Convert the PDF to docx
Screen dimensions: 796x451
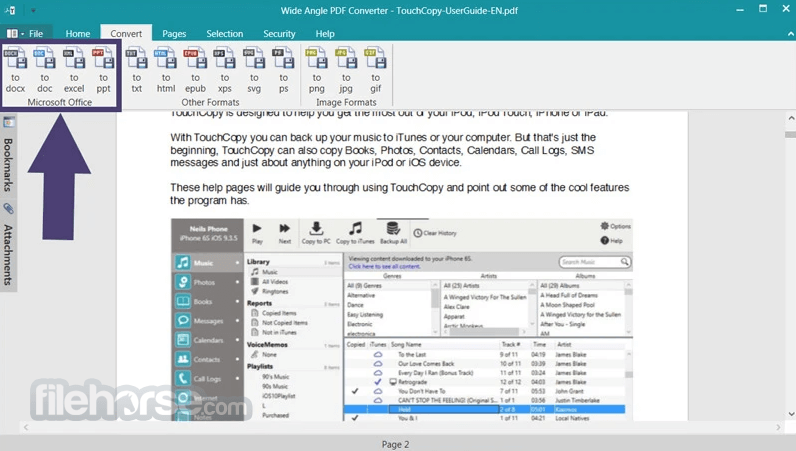(x=15, y=70)
